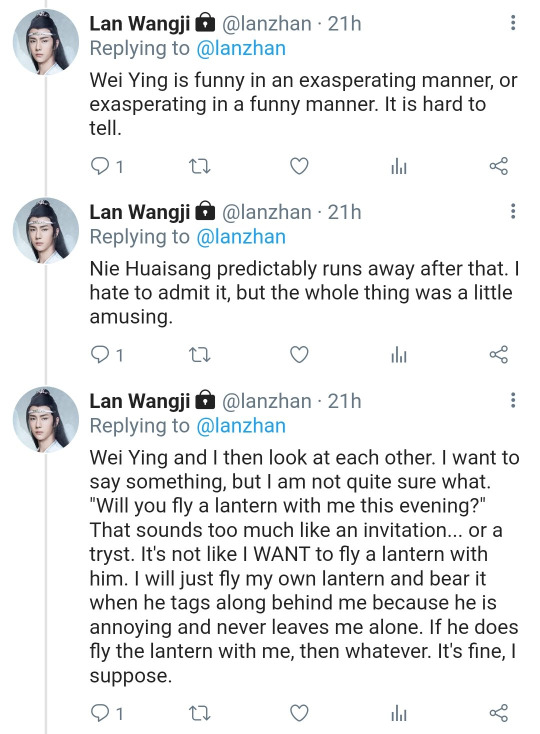Share the 'Wei Ying is funny' tweet
This screenshot has width=540, height=734.
499,166
